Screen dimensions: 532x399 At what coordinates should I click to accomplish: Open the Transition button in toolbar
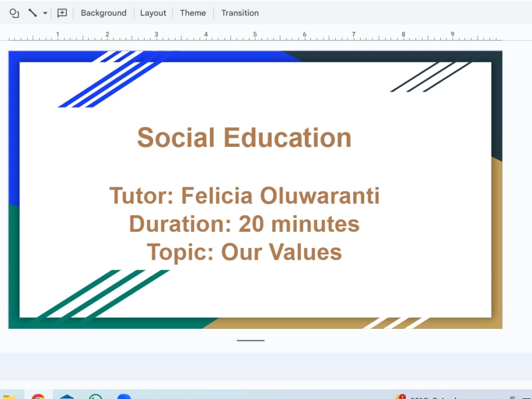240,13
